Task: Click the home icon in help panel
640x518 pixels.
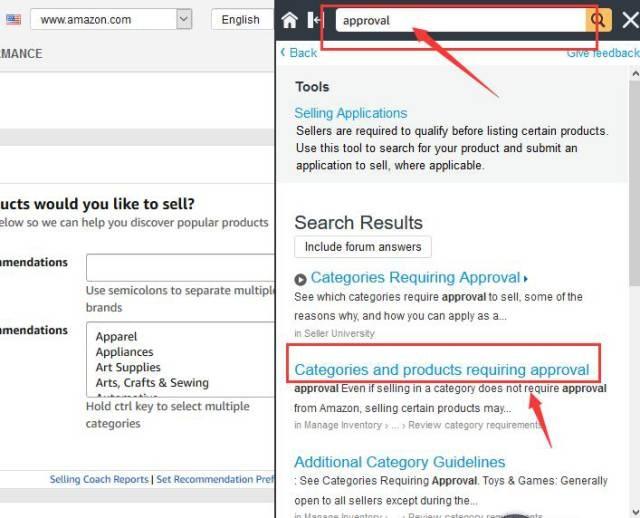Action: pyautogui.click(x=290, y=20)
